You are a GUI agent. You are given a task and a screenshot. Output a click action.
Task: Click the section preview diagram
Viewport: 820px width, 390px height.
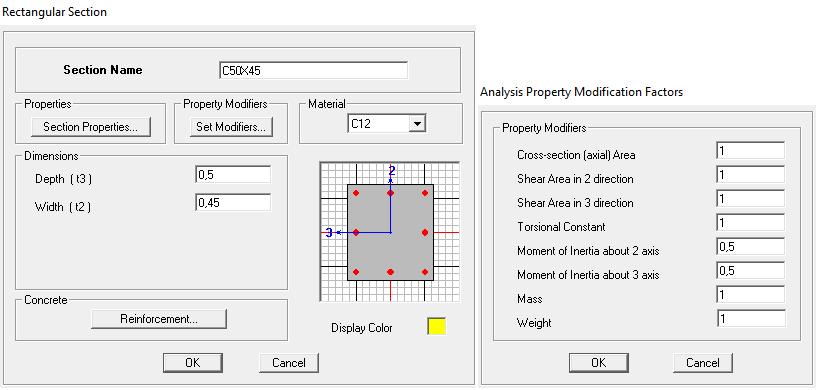[x=390, y=232]
